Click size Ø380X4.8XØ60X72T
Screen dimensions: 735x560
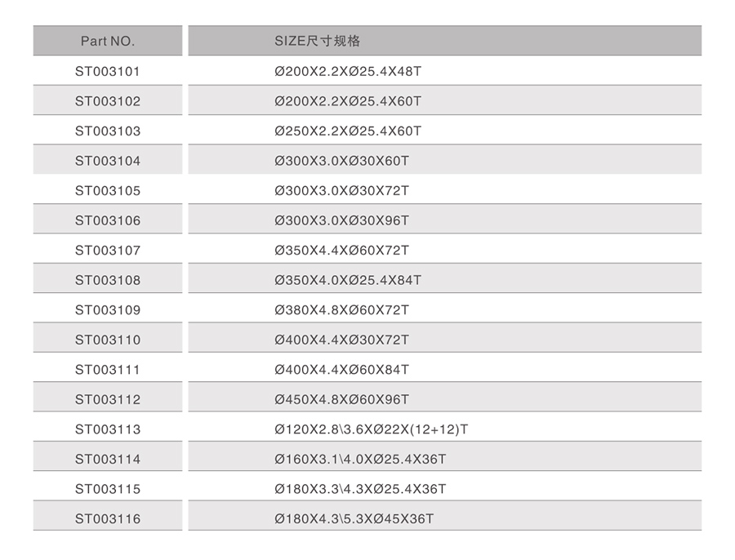341,309
